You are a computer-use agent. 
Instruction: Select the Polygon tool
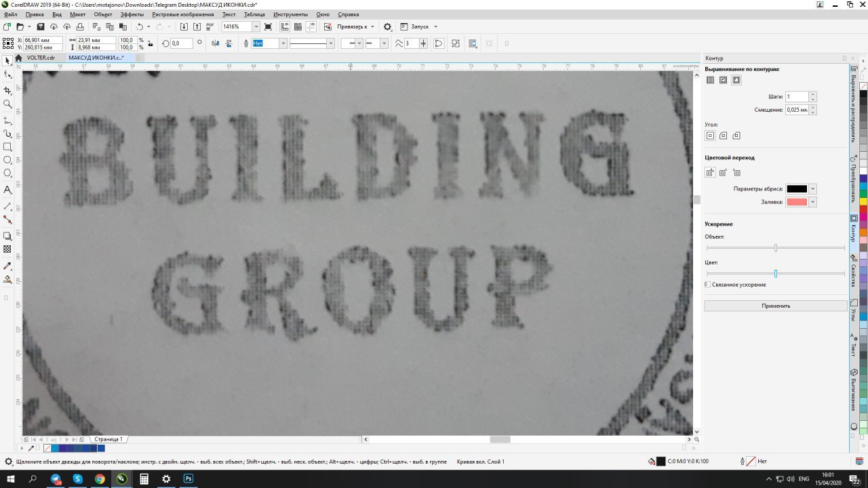point(7,174)
